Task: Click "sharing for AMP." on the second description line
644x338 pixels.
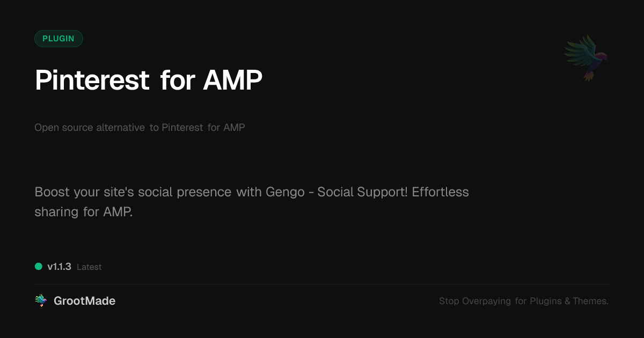Action: [x=83, y=211]
